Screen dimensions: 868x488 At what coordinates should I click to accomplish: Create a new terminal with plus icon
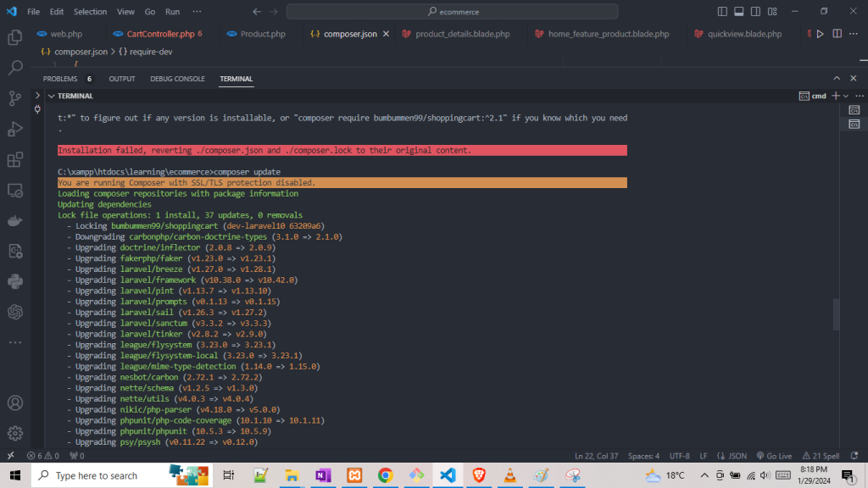tap(835, 96)
